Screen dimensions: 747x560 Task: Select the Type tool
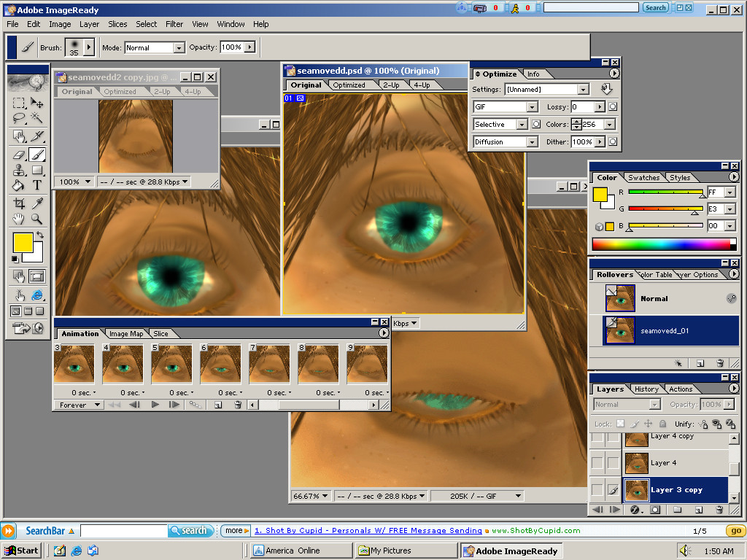coord(36,185)
